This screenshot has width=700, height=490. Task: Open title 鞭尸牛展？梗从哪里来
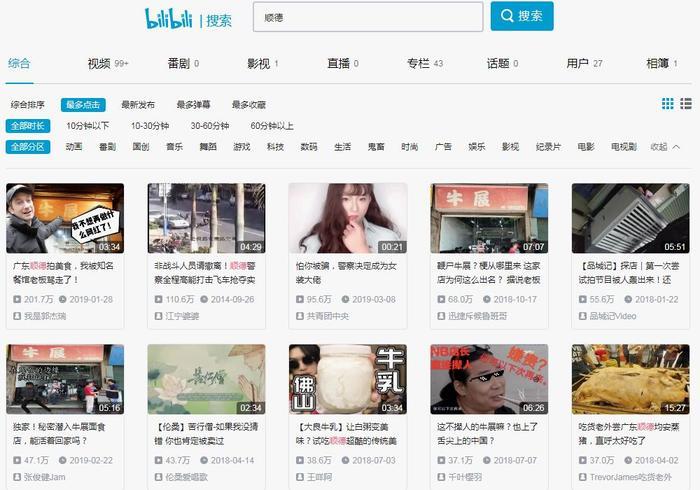[489, 273]
